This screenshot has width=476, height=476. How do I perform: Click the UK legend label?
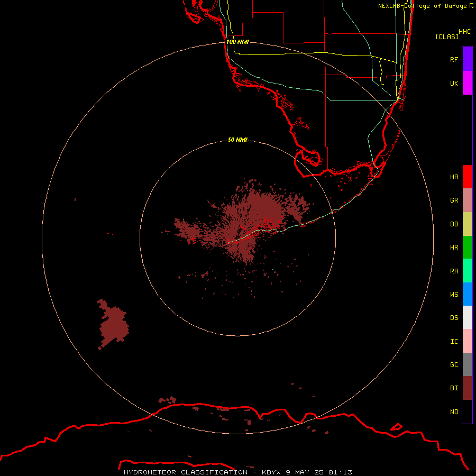454,83
